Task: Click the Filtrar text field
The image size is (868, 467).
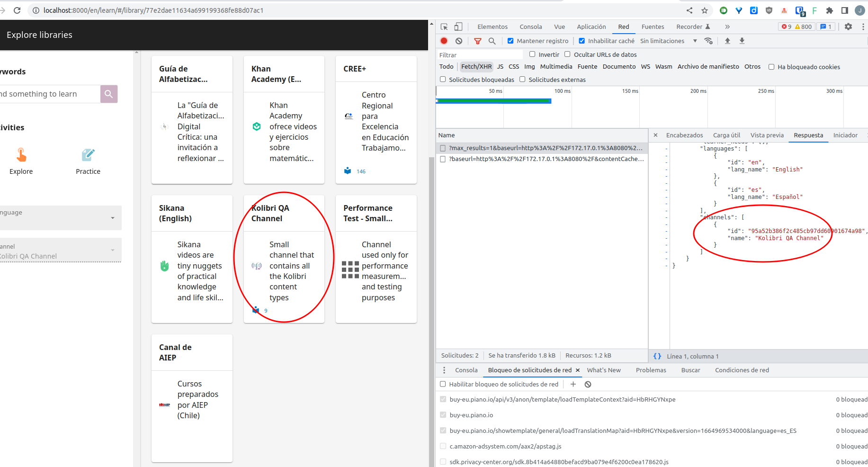Action: pos(480,55)
